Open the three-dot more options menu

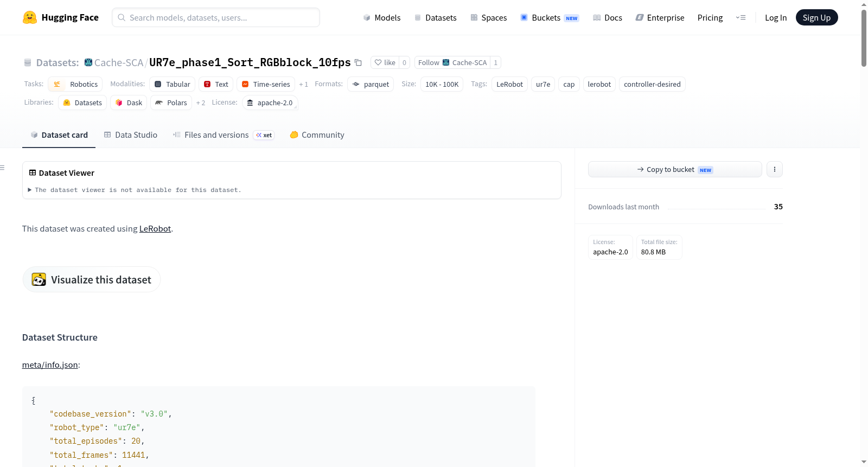(x=774, y=169)
